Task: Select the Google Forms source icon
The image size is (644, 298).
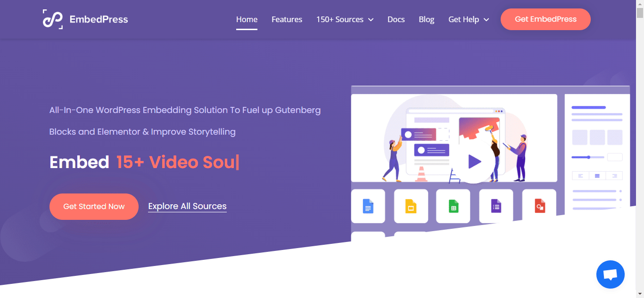Action: tap(495, 206)
